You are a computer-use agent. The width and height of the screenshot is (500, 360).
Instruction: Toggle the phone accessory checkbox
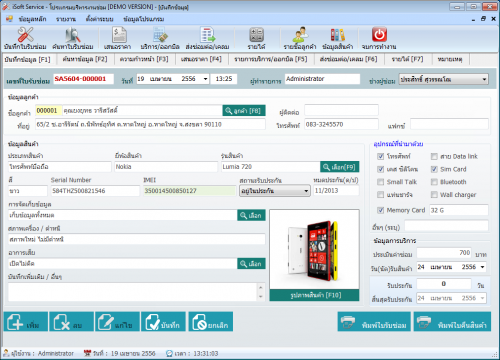380,156
